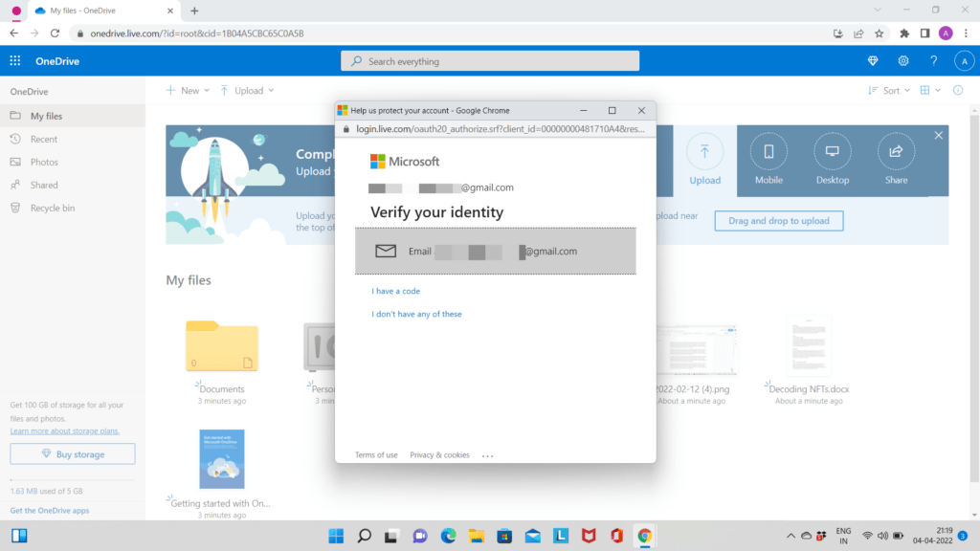This screenshot has height=551, width=980.
Task: Click the premium diamond icon in the header
Action: point(872,60)
